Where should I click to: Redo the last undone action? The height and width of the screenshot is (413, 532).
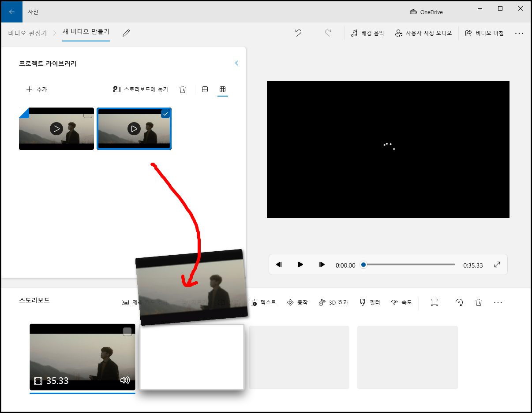click(x=328, y=33)
